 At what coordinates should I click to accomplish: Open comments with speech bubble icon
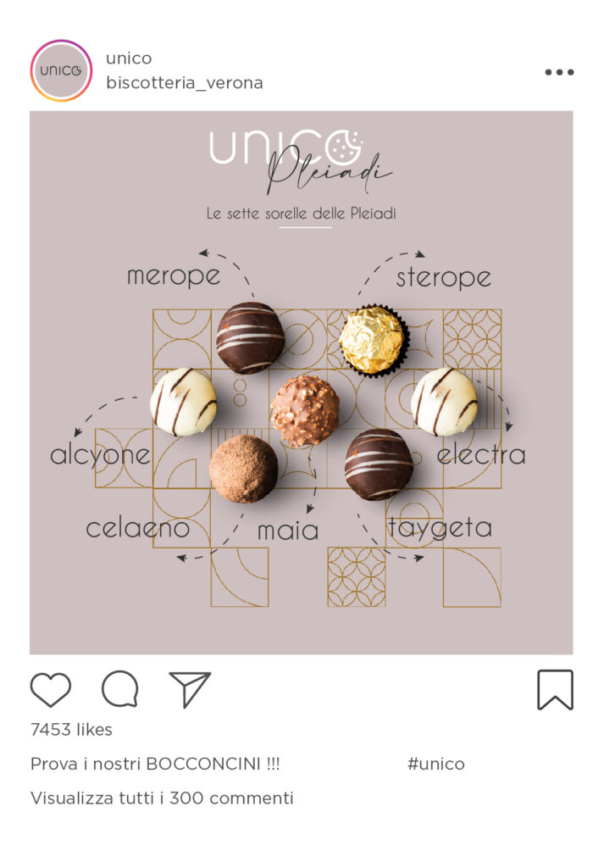(120, 689)
